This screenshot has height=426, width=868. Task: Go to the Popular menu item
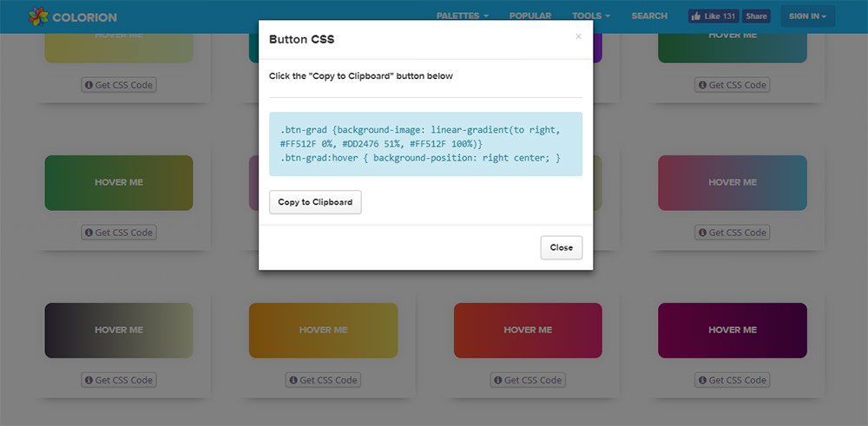pyautogui.click(x=530, y=16)
